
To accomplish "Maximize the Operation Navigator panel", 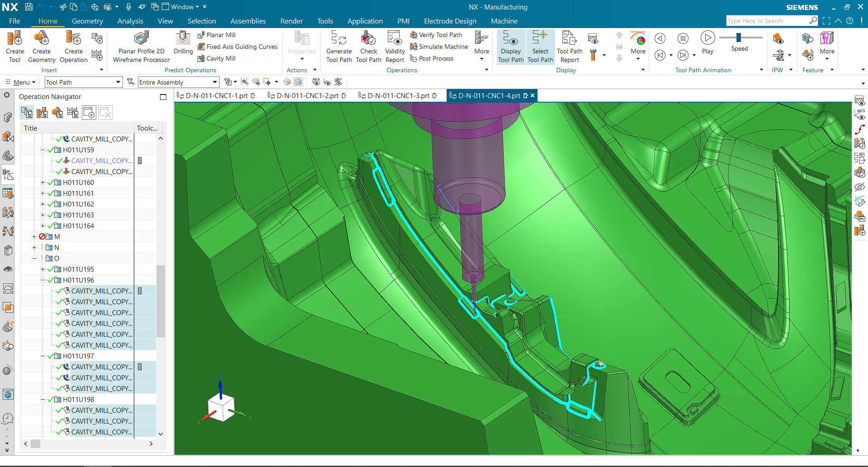I will click(163, 97).
